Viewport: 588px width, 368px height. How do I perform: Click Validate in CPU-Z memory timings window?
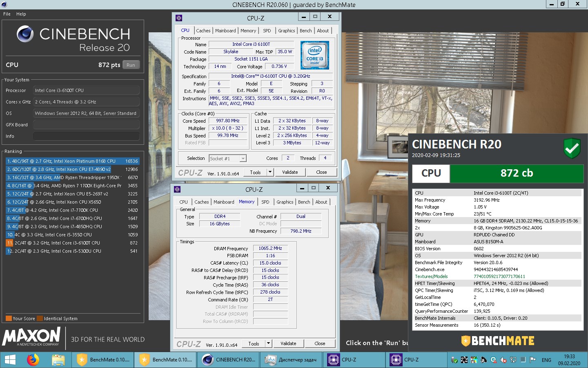click(x=288, y=343)
